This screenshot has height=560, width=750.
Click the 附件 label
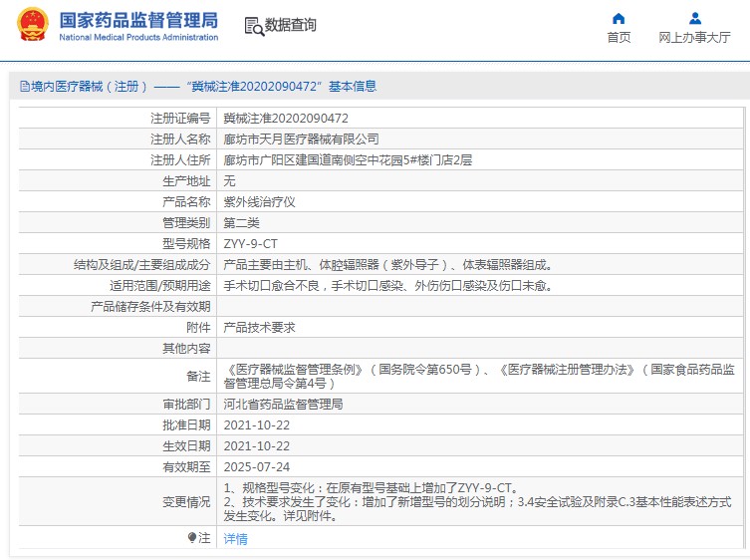tap(198, 328)
